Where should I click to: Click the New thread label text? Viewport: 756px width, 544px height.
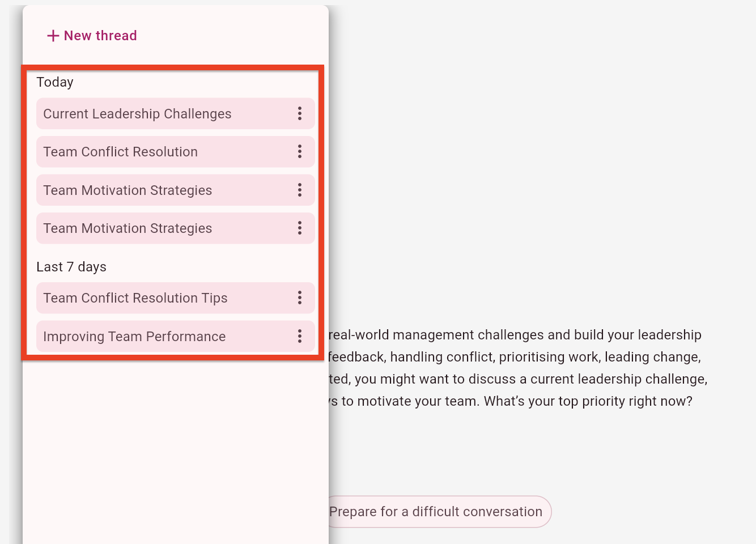coord(100,36)
